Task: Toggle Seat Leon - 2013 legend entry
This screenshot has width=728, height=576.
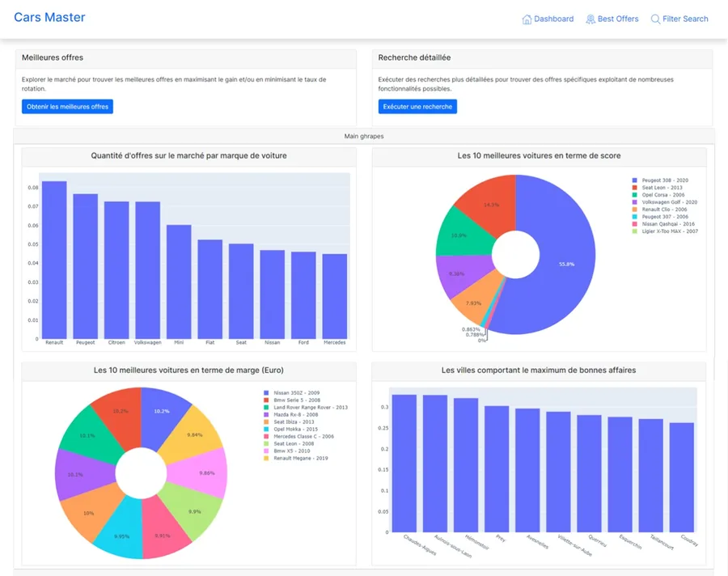Action: [658, 188]
